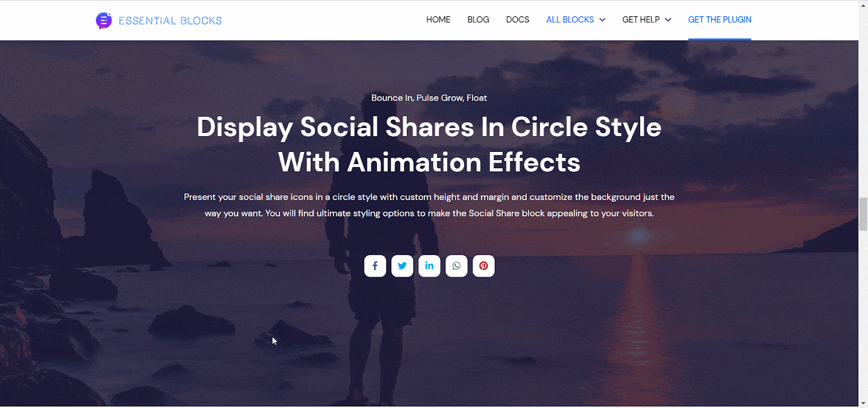Screen dimensions: 868x408
Task: Open the ALL BLOCKS menu
Action: 570,20
